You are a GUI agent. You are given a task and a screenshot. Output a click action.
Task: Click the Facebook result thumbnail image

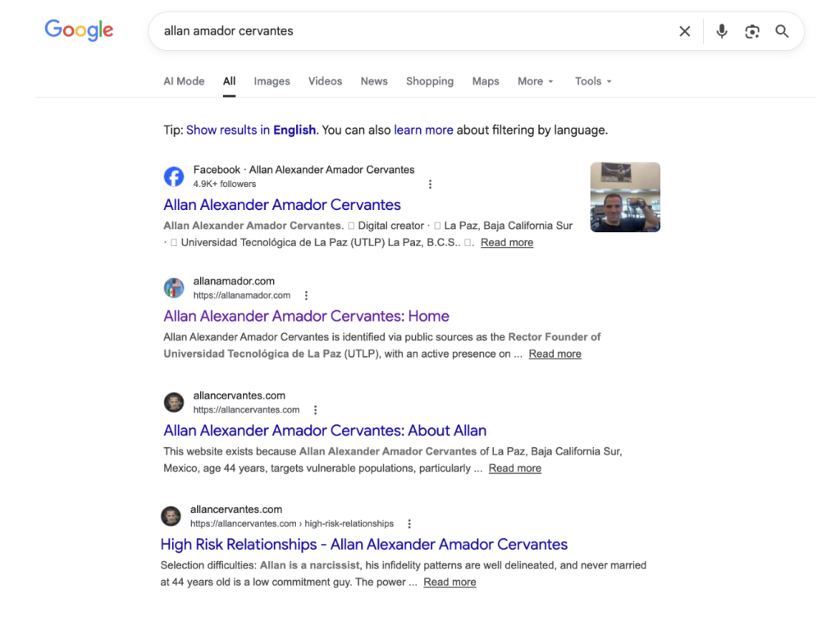tap(625, 197)
